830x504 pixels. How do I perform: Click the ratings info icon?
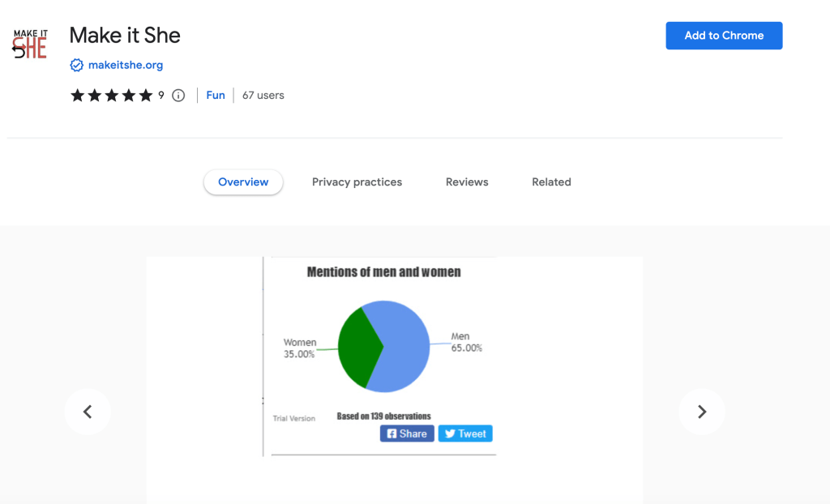178,96
